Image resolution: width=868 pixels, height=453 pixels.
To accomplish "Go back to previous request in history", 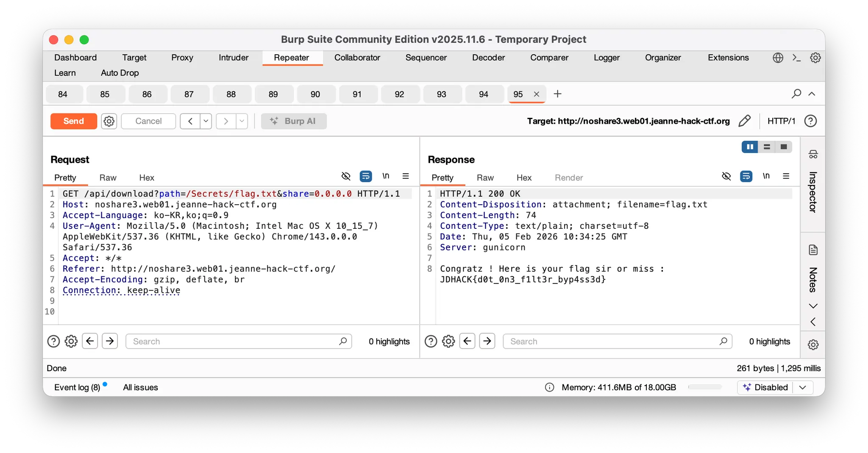I will [x=190, y=121].
